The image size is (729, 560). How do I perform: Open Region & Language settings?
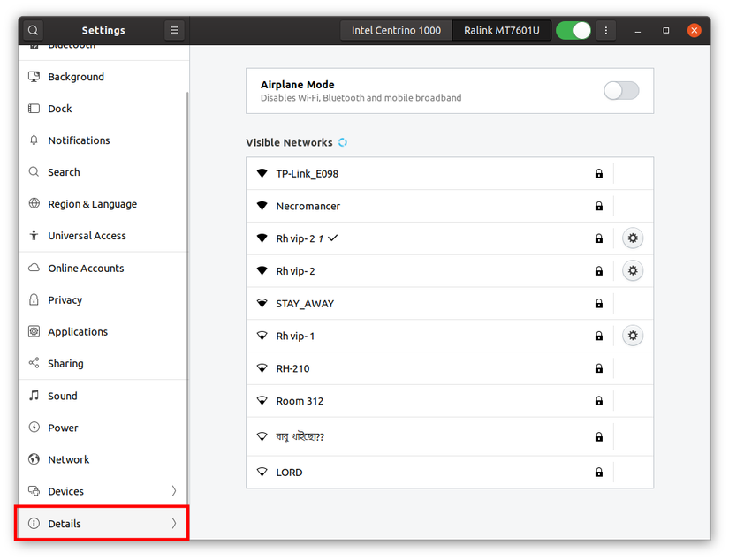103,204
